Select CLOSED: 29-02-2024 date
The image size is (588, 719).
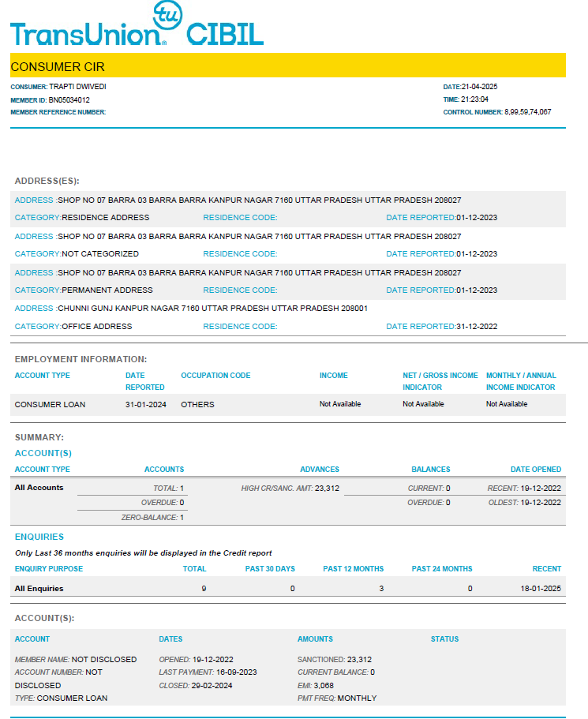tap(196, 686)
